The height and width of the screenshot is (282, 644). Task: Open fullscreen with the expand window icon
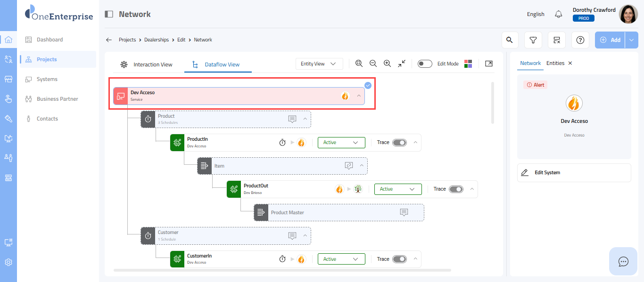point(489,64)
